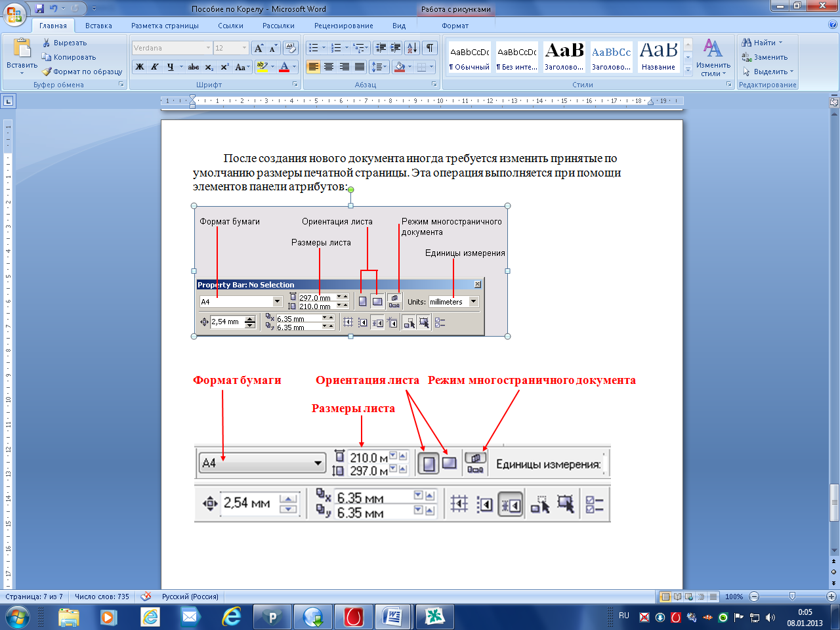
Task: Toggle subscript formatting
Action: [209, 67]
